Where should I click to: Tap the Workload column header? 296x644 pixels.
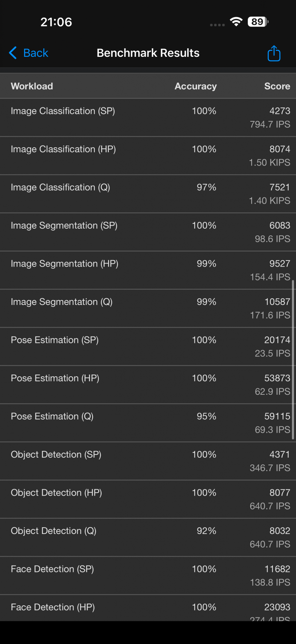point(32,86)
